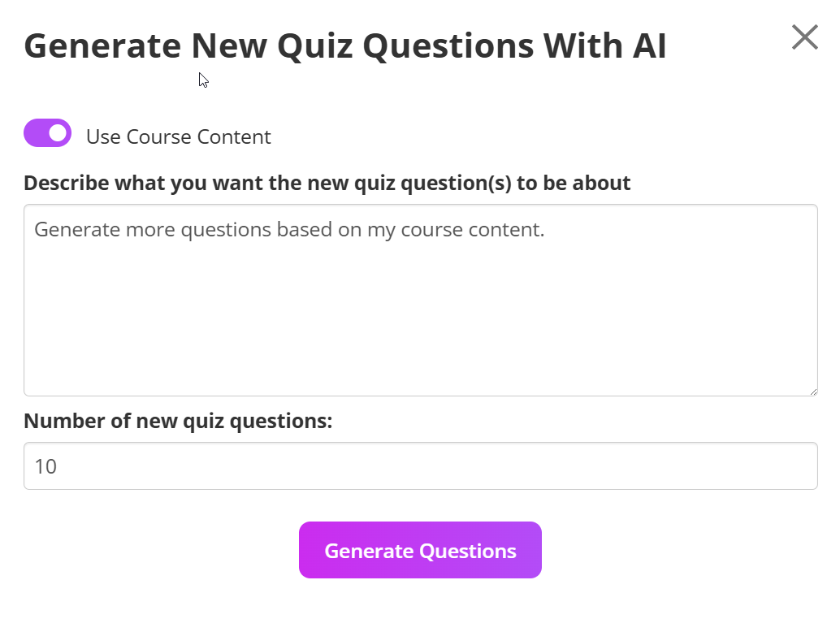Disable the Use Course Content toggle
This screenshot has width=840, height=632.
point(47,132)
